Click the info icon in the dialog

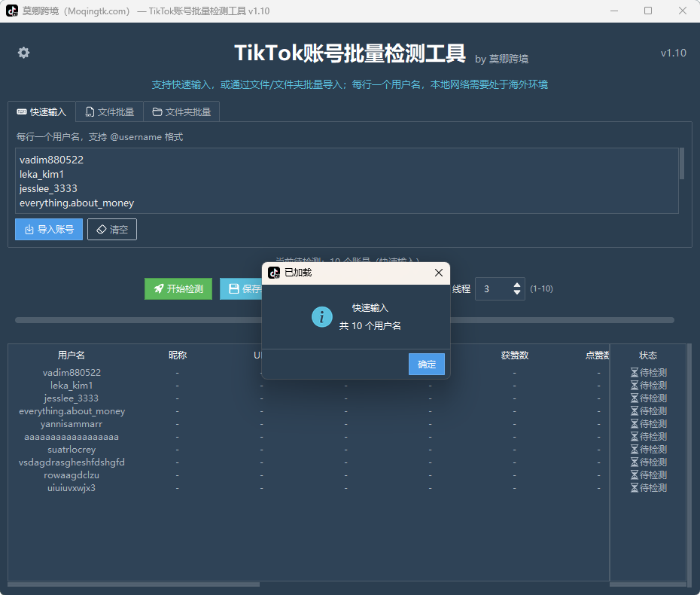pos(322,317)
